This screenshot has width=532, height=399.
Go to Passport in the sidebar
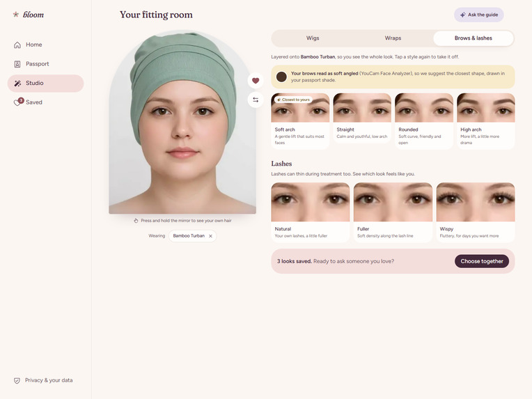tap(45, 64)
